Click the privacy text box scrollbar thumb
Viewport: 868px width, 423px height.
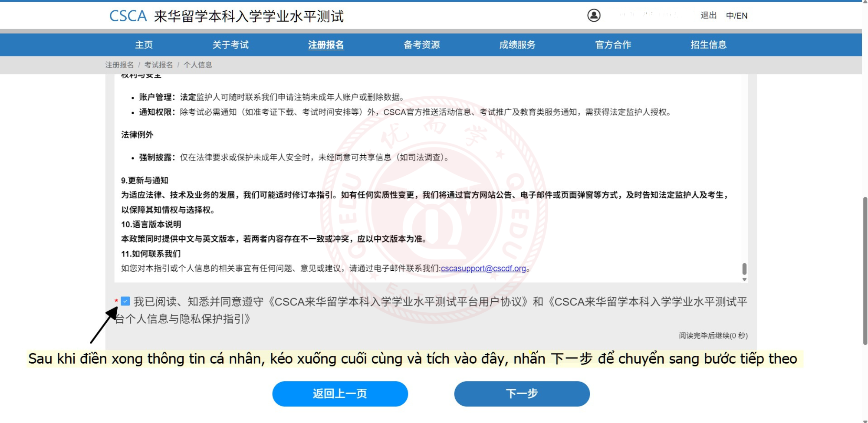point(744,269)
